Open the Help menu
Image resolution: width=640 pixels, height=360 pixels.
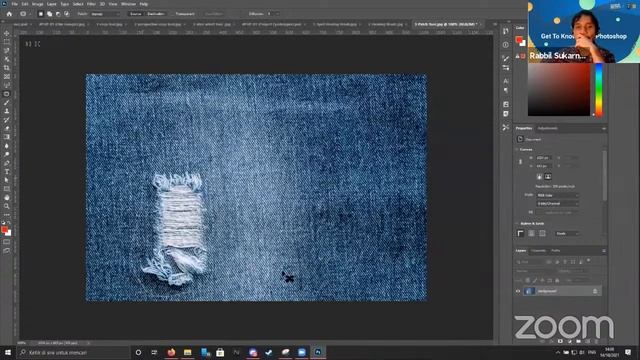144,4
